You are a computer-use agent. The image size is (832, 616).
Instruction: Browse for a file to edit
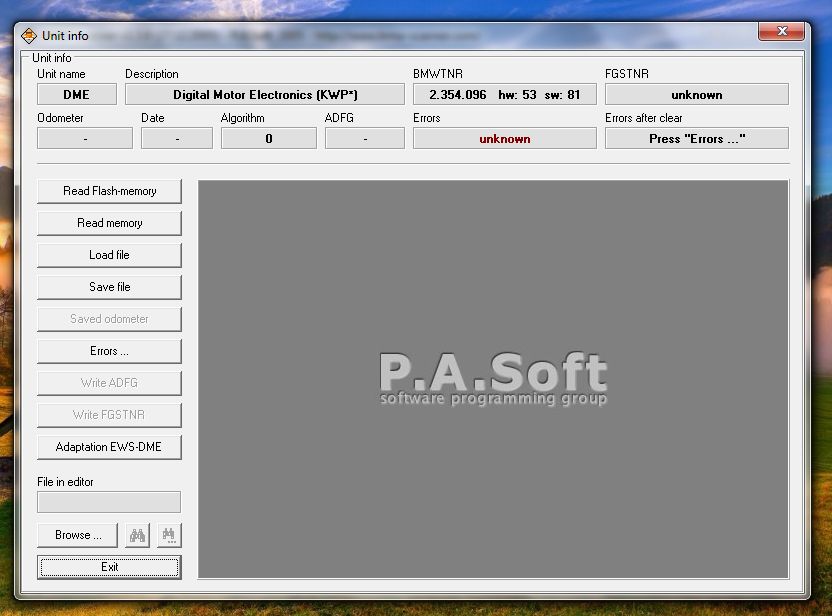(77, 535)
